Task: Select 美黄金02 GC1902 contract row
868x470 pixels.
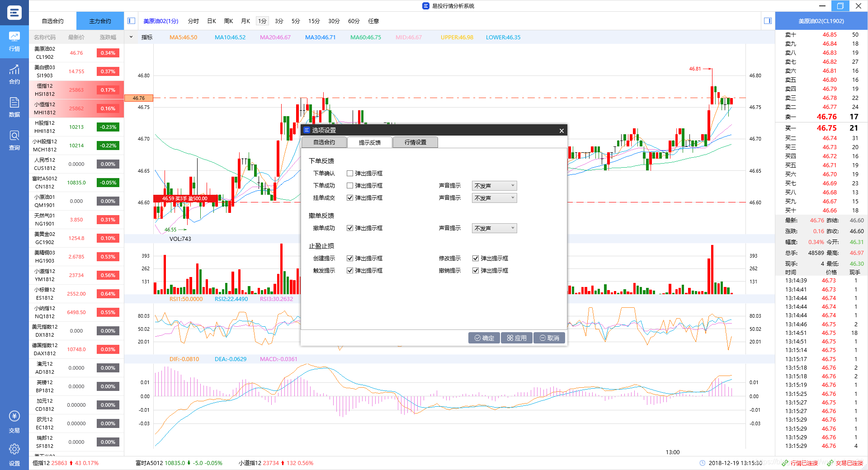Action: click(76, 238)
